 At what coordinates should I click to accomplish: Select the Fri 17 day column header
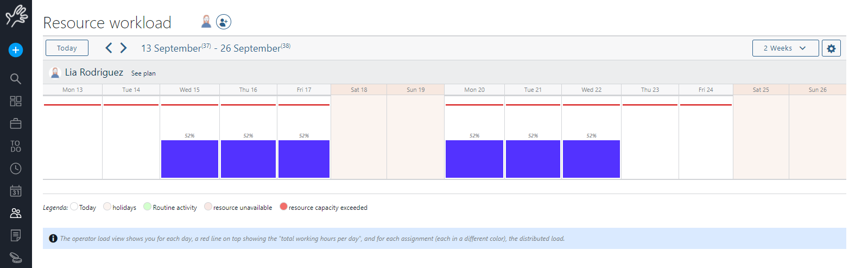coord(304,90)
